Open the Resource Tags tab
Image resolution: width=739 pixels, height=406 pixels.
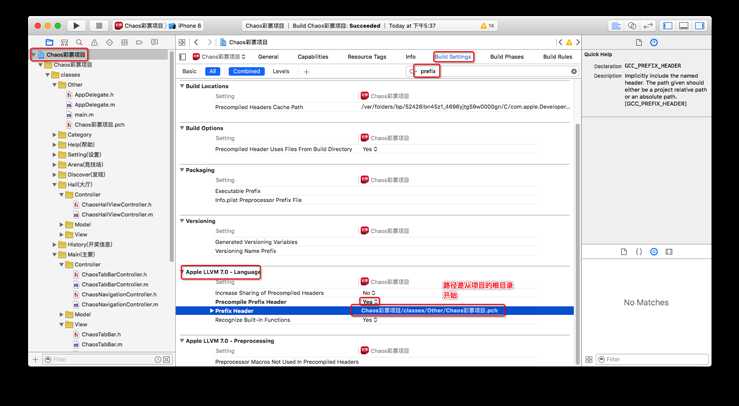click(367, 57)
